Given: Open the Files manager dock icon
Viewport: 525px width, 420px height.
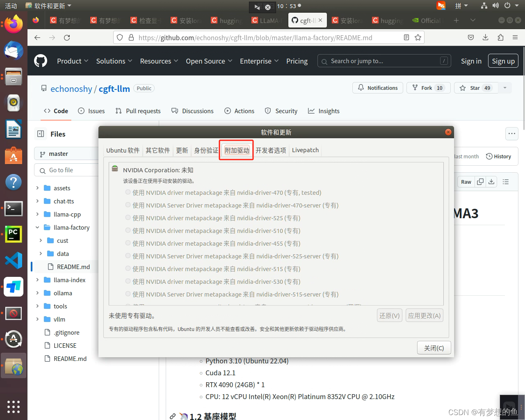Looking at the screenshot, I should coord(14,77).
